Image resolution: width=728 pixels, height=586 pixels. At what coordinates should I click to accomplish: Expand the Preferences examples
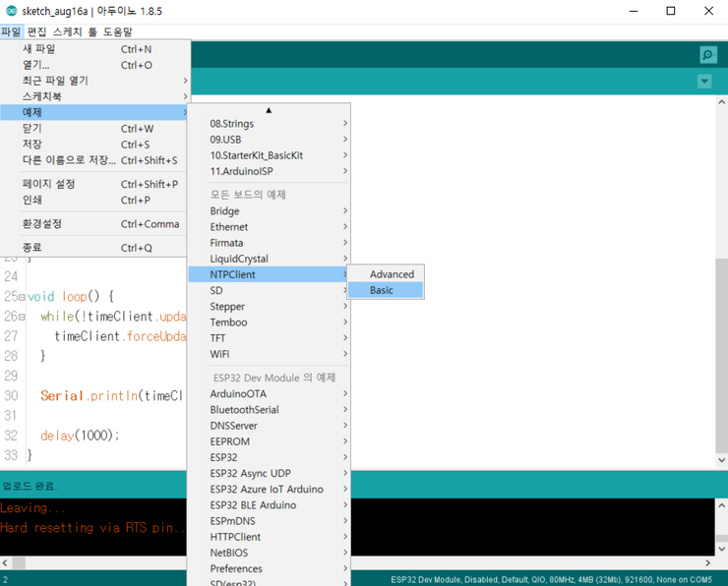269,568
